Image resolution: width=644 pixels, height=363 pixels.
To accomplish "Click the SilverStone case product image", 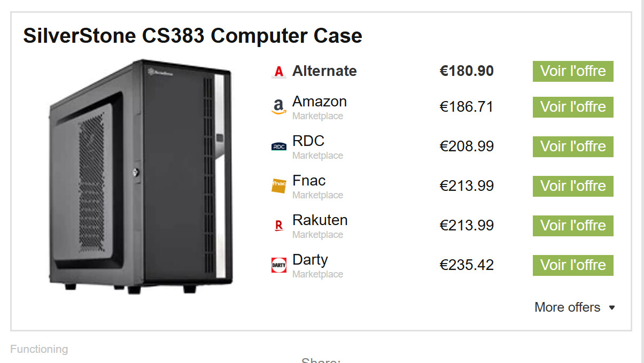I will pyautogui.click(x=141, y=176).
